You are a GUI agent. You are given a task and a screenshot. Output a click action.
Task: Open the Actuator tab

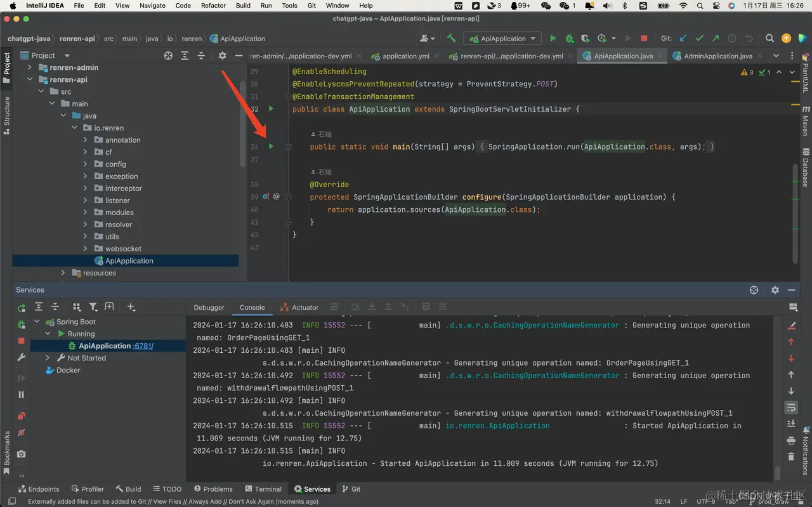[300, 307]
